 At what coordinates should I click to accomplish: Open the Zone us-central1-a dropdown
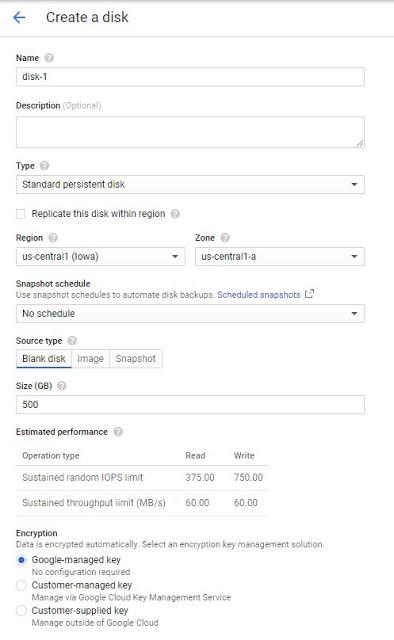(x=280, y=257)
